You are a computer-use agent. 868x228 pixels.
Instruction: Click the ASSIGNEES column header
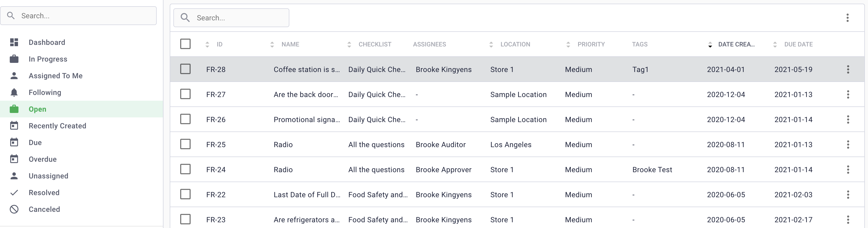point(429,44)
